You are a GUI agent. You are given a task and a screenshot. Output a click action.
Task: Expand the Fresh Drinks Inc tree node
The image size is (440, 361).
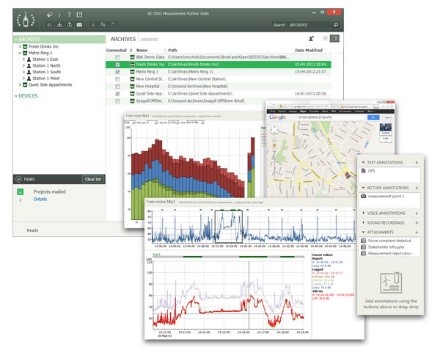click(20, 47)
